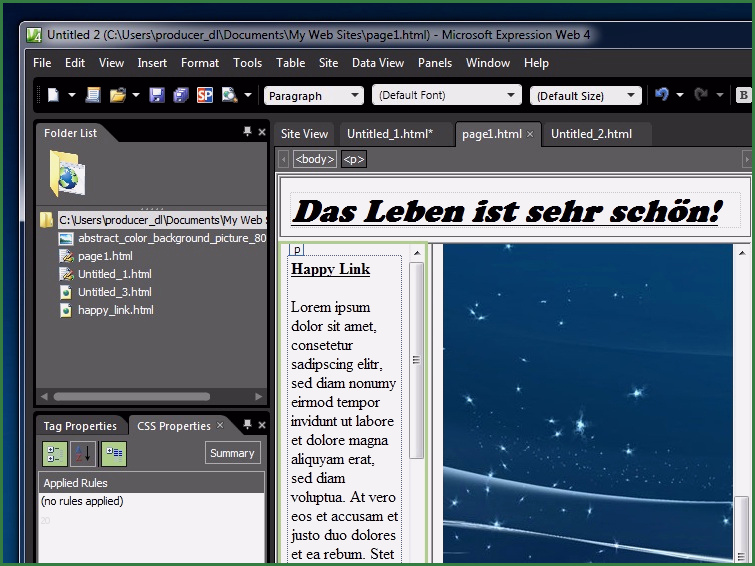Click the Preview in Browser icon

tap(230, 96)
